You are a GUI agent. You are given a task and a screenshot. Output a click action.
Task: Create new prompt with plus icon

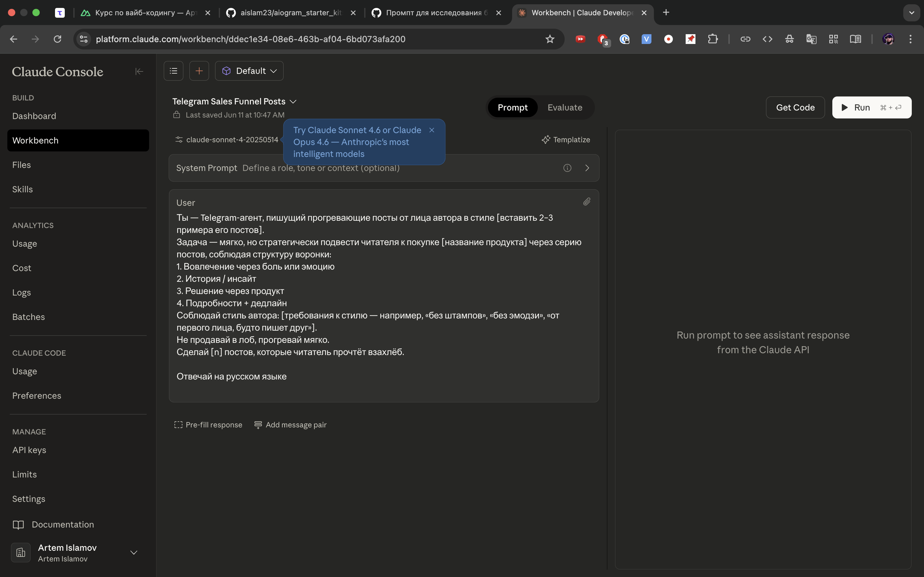(x=199, y=71)
